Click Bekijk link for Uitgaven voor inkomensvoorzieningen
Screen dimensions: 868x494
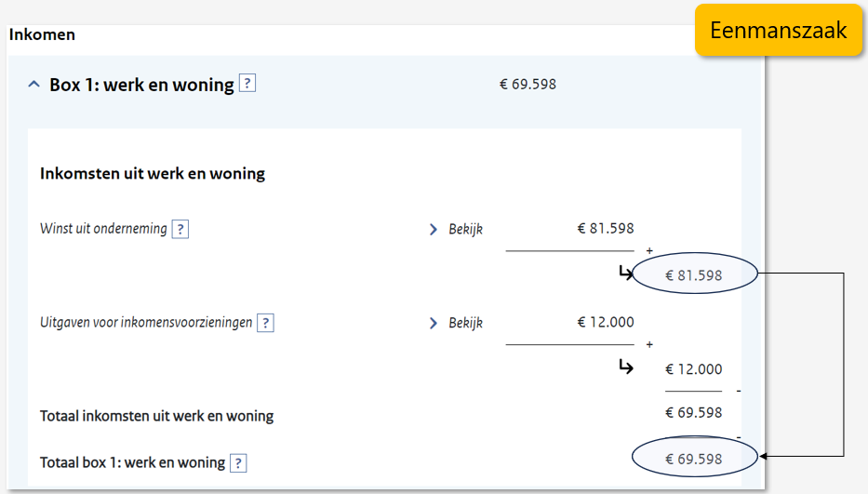(465, 323)
